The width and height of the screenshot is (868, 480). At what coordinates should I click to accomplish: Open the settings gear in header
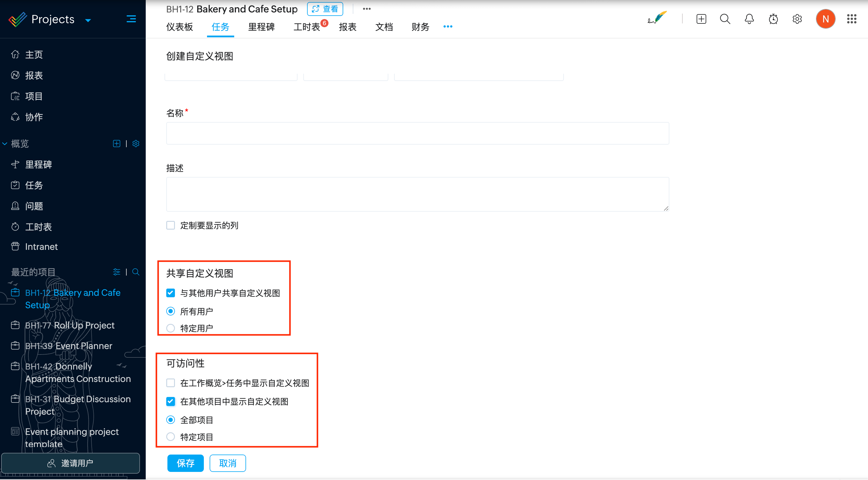click(x=797, y=19)
